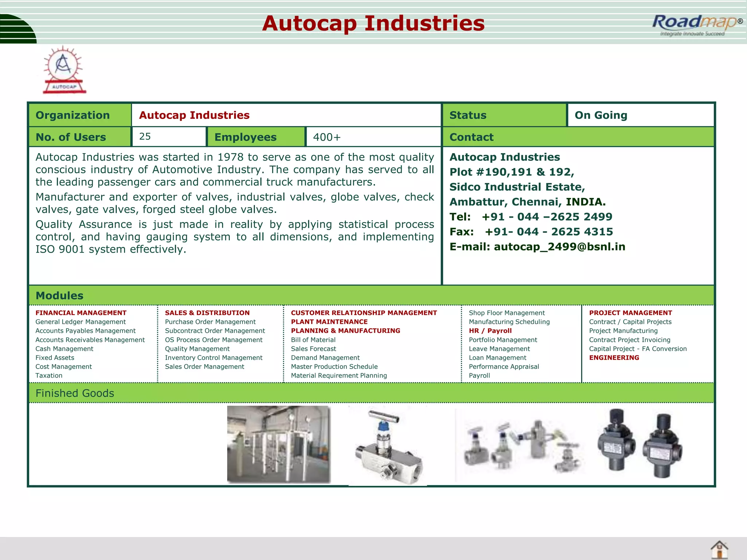The height and width of the screenshot is (560, 747).
Task: Click Shop Floor Management
Action: 507,313
